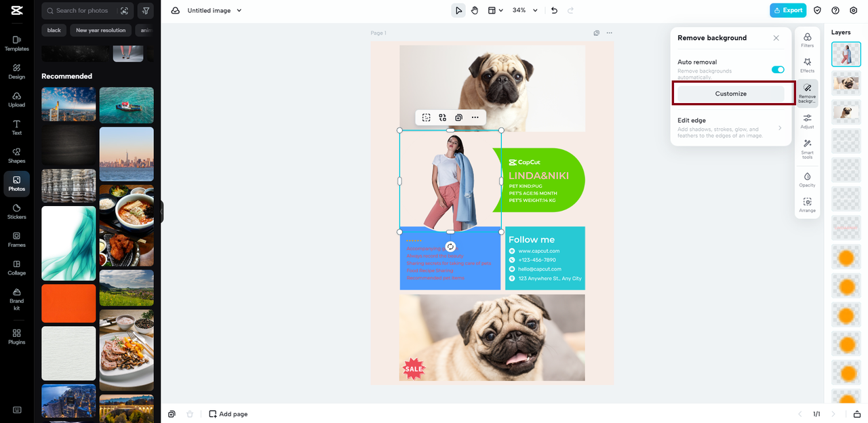868x423 pixels.
Task: Export the image
Action: point(788,10)
